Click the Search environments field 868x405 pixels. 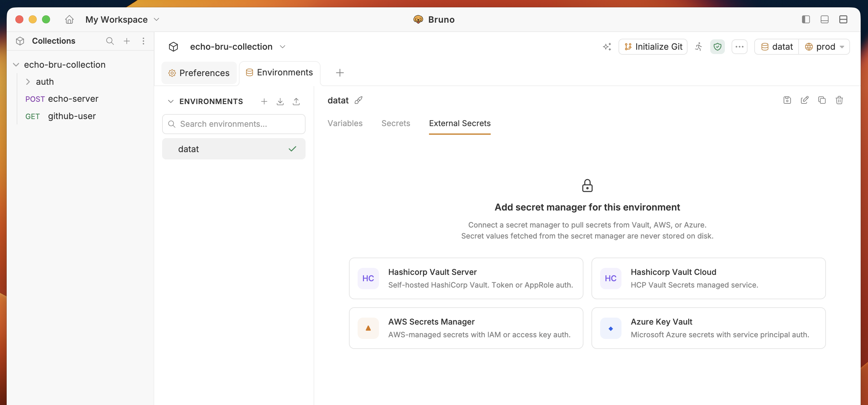click(234, 124)
